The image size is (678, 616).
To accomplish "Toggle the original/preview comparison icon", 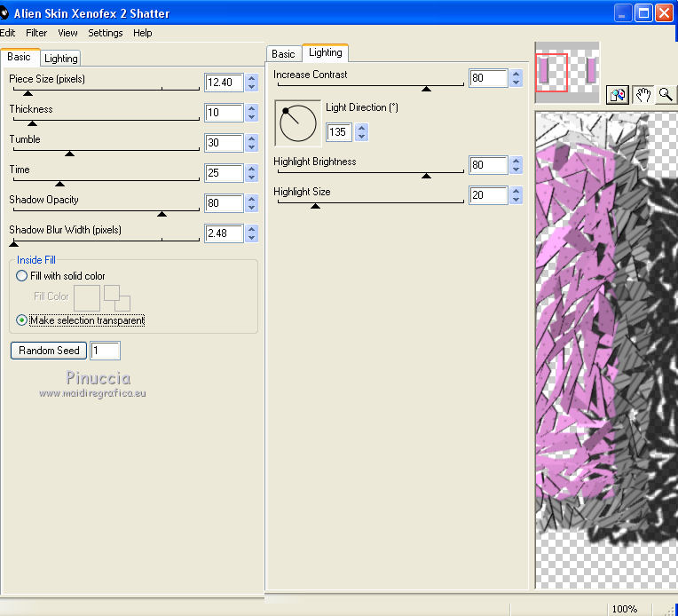I will click(x=618, y=94).
